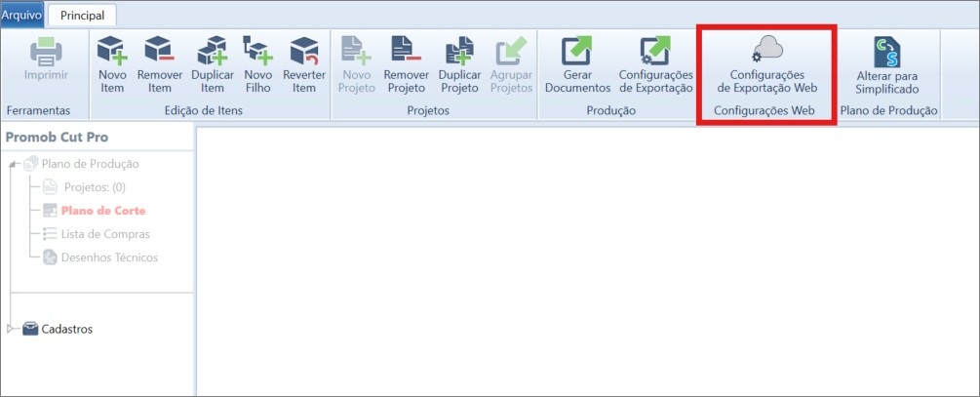Click the Remover Item icon
This screenshot has height=397, width=980.
click(x=159, y=52)
